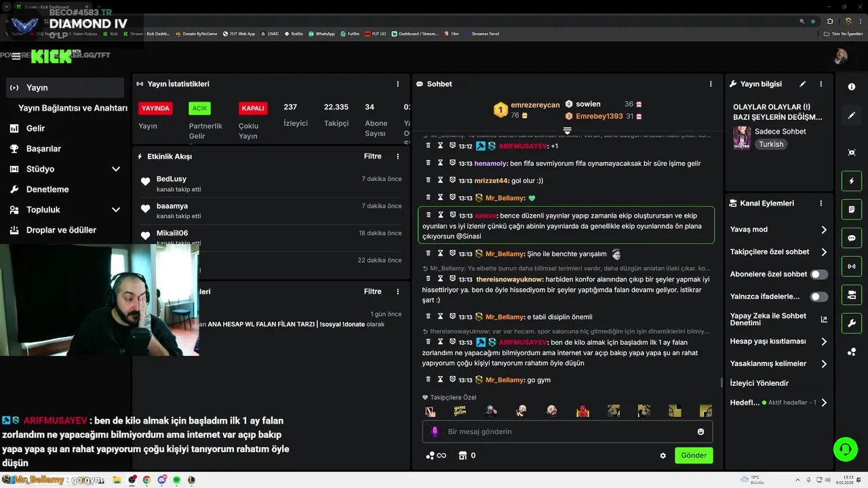Select Yayın in the sidebar

coord(65,87)
